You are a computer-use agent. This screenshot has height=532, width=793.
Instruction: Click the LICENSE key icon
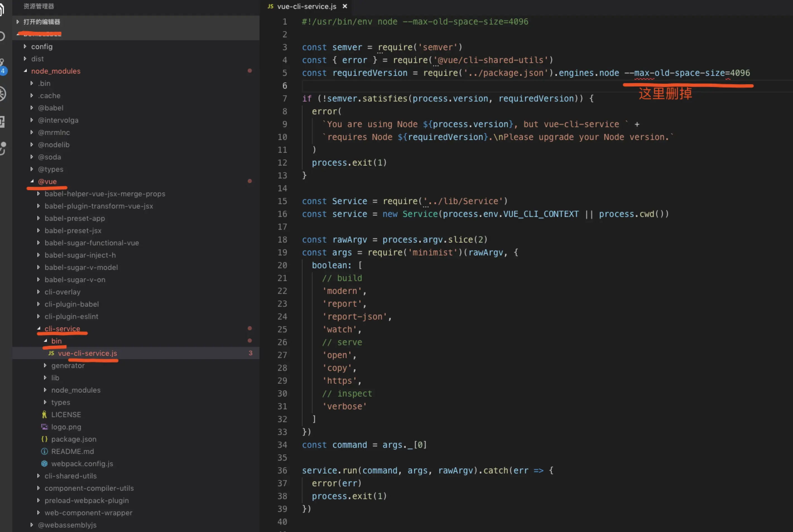pyautogui.click(x=44, y=415)
